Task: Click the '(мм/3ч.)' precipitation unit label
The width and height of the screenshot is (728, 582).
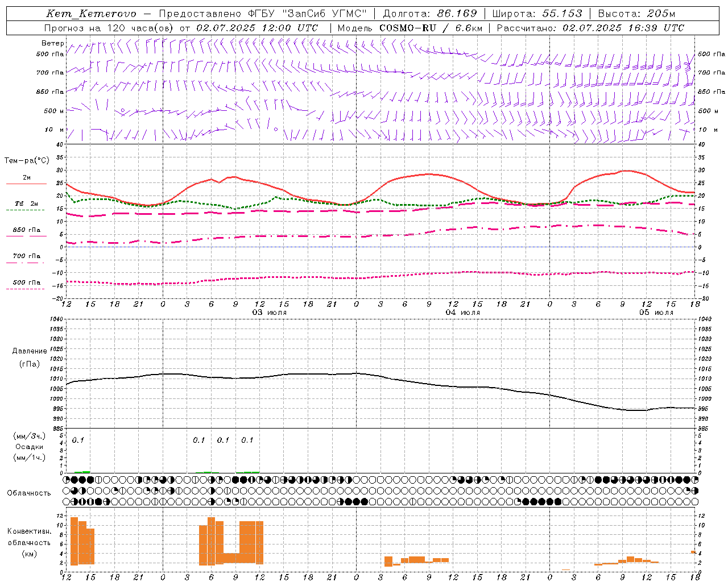Action: point(30,436)
